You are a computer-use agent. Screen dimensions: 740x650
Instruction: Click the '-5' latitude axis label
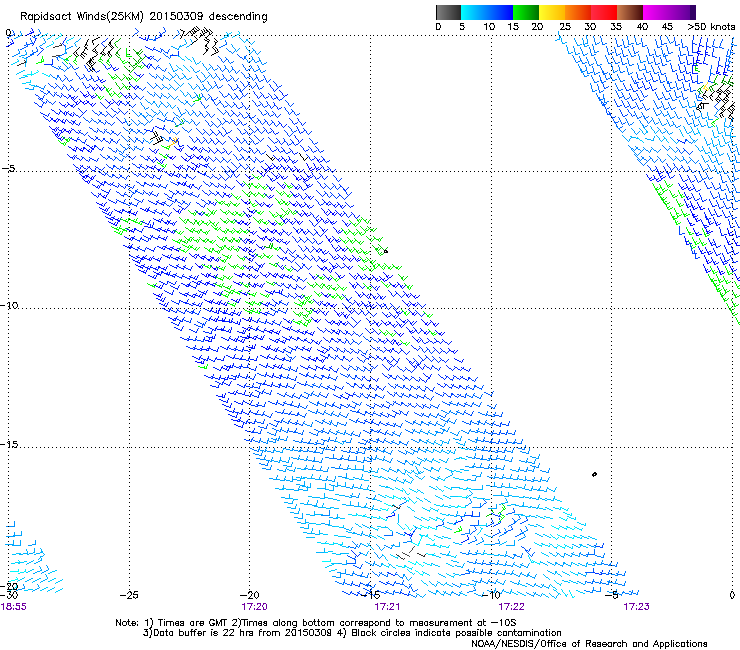[8, 168]
